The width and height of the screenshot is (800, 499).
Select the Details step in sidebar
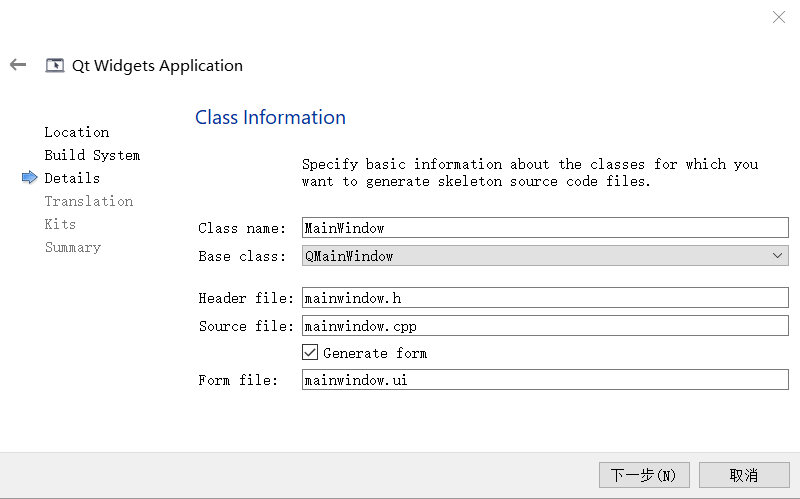point(72,178)
